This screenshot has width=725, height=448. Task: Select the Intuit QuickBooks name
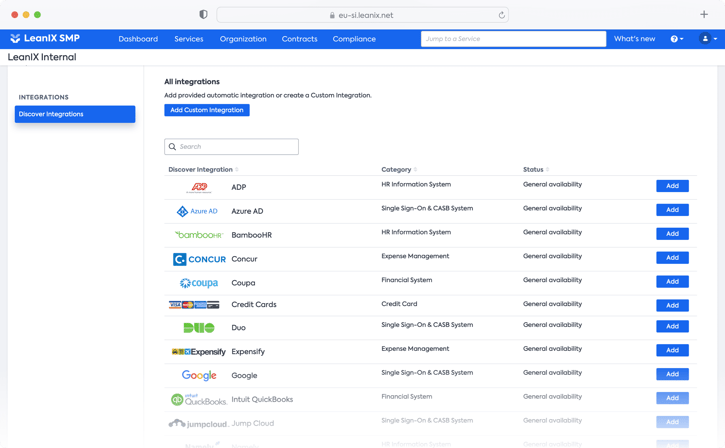[x=262, y=399]
